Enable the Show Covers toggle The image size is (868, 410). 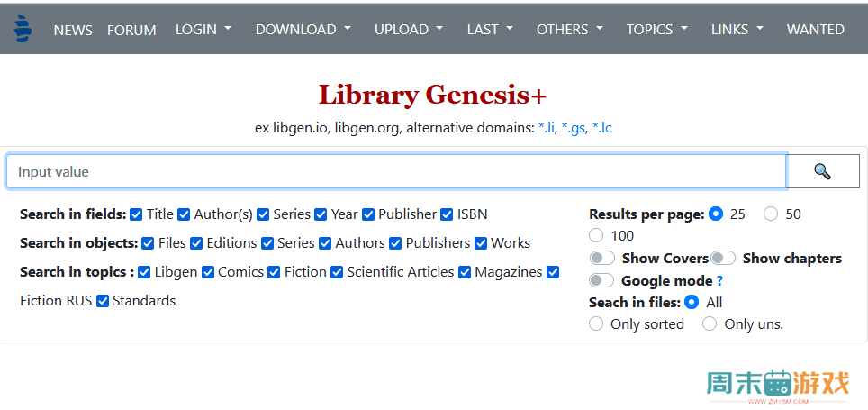point(602,259)
